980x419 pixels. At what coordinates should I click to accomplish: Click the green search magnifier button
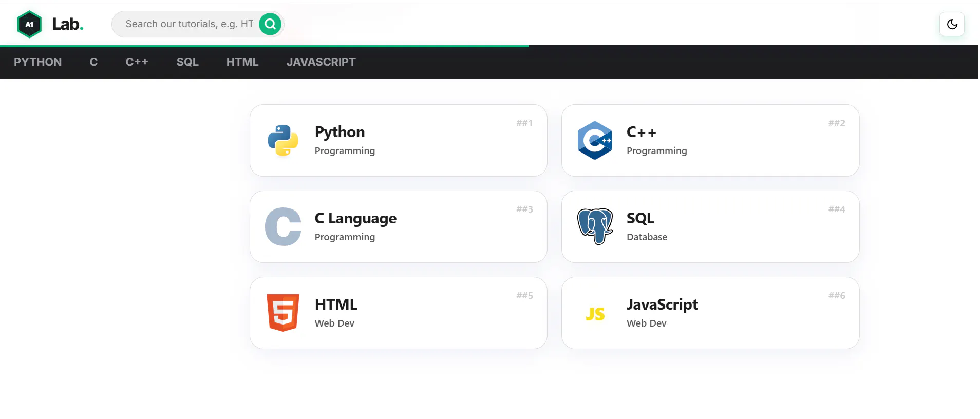pos(270,24)
